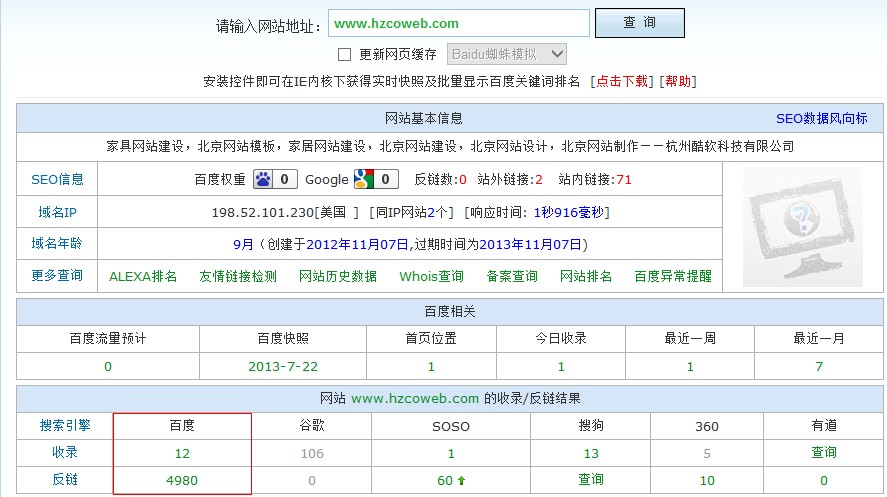The image size is (887, 497).
Task: Open the 友情链接检测 link
Action: pyautogui.click(x=238, y=276)
